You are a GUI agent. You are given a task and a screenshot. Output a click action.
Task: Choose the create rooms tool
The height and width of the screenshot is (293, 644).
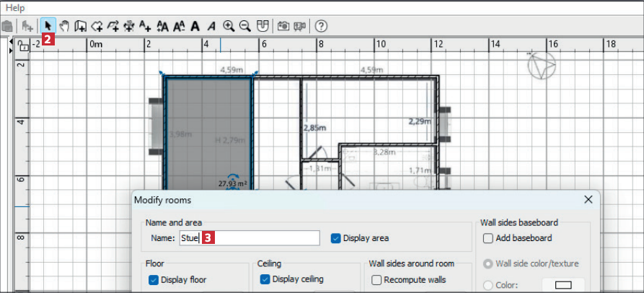point(97,26)
